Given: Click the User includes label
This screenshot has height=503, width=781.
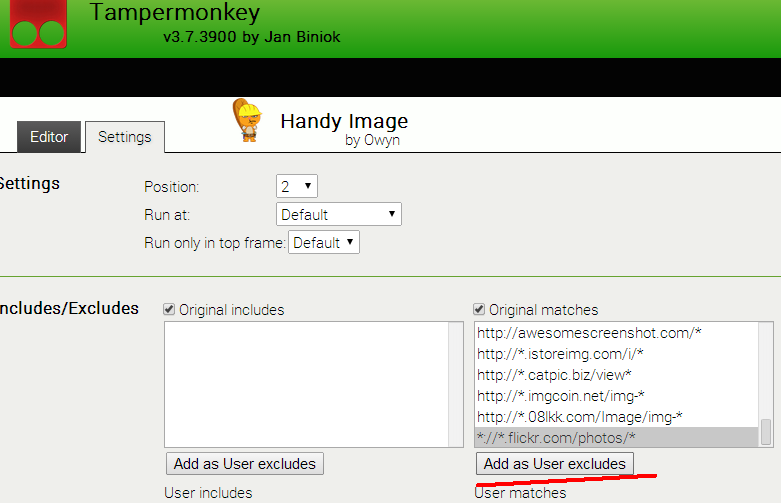Looking at the screenshot, I should click(x=208, y=493).
